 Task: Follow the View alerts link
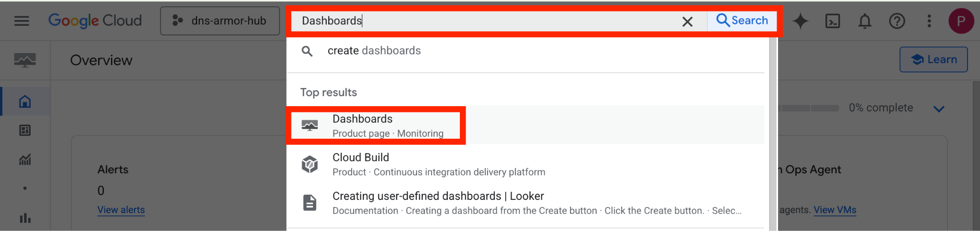click(x=121, y=210)
